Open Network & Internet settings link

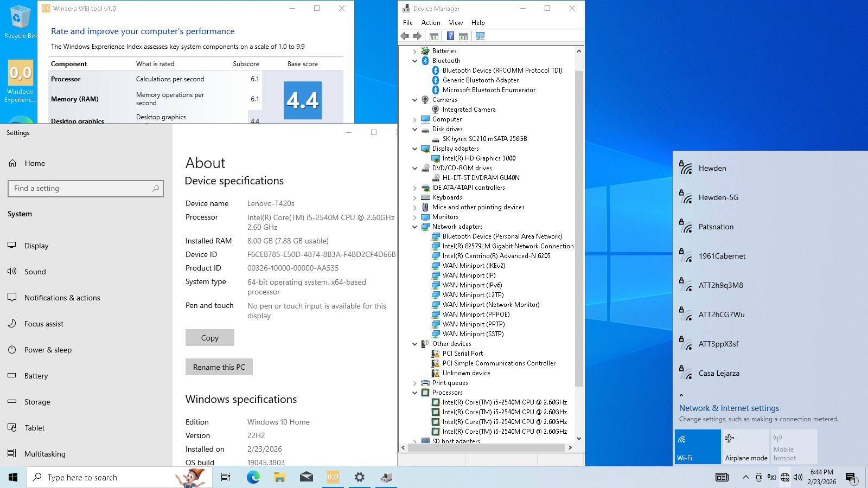[729, 408]
